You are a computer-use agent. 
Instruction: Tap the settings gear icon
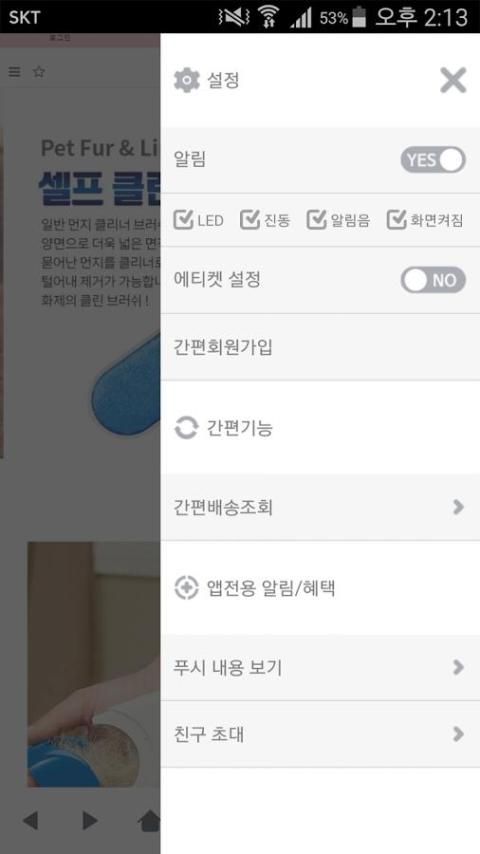point(186,81)
